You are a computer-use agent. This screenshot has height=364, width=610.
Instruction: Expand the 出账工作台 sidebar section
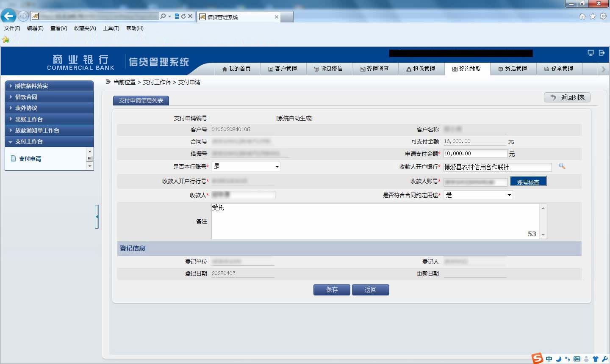point(49,119)
